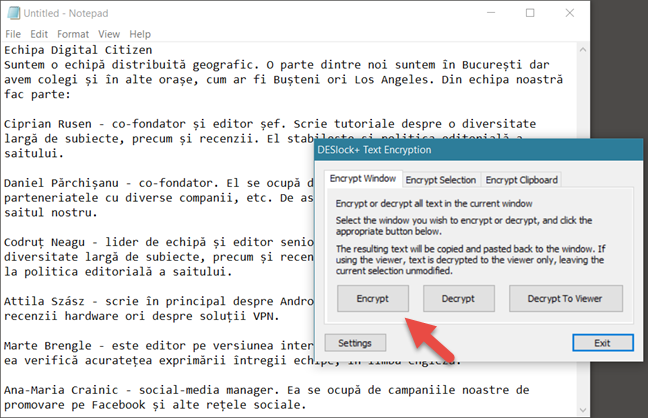Click the Notepad scrollbar up arrow
The width and height of the screenshot is (648, 418).
(583, 50)
